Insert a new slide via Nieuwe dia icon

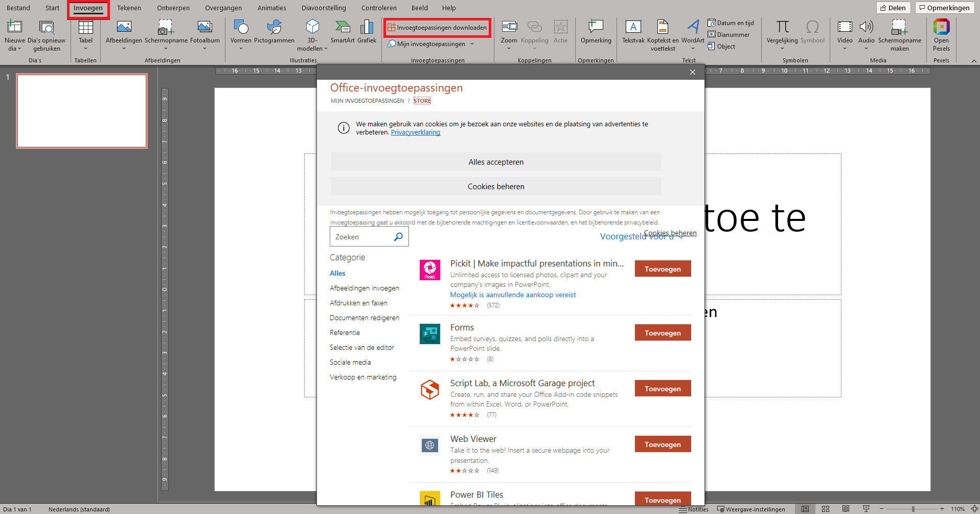14,27
